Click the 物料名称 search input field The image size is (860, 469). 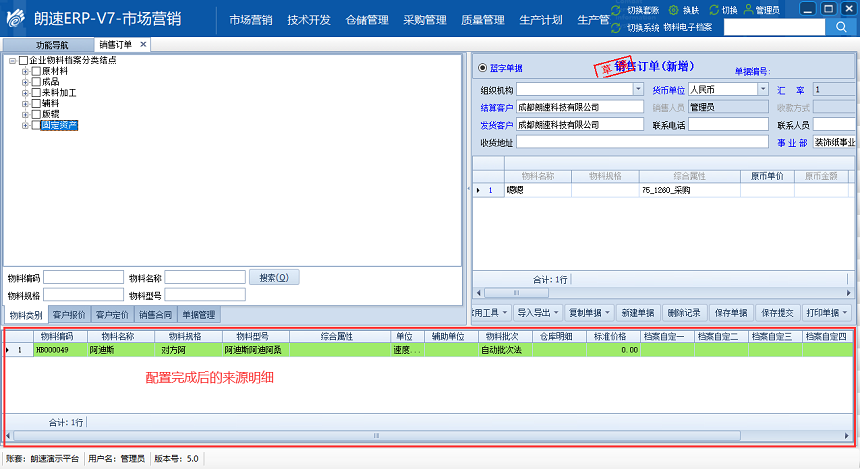[205, 278]
